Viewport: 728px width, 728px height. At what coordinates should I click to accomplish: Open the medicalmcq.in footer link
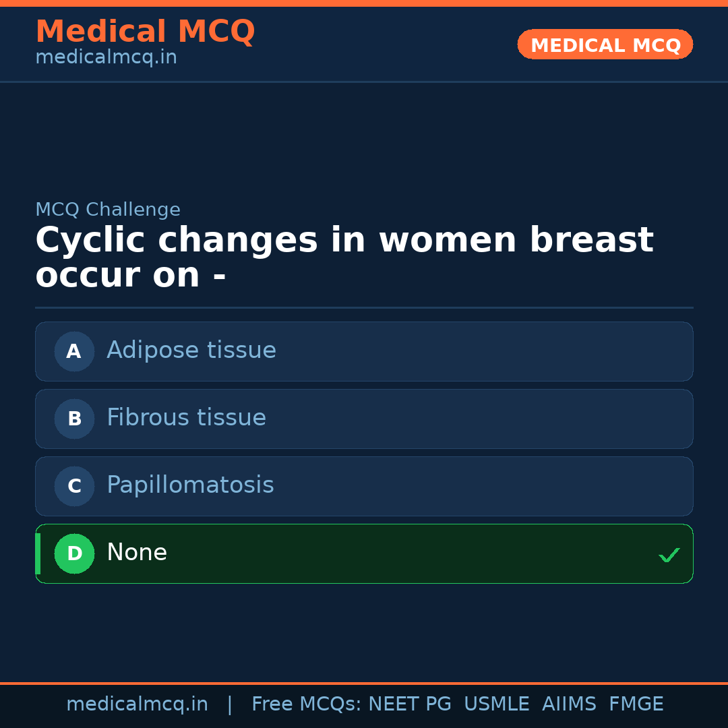click(138, 703)
